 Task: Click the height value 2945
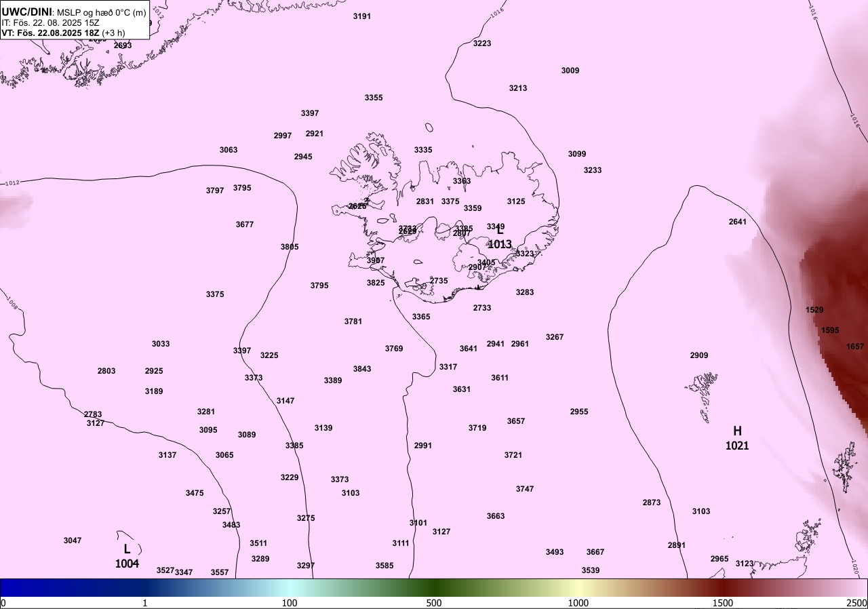(x=303, y=157)
